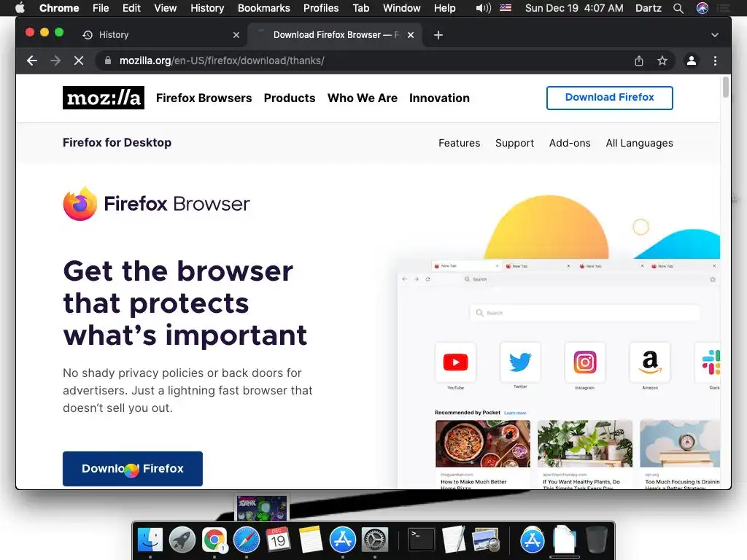This screenshot has width=747, height=560.
Task: Open the Who We Are menu
Action: (x=362, y=98)
